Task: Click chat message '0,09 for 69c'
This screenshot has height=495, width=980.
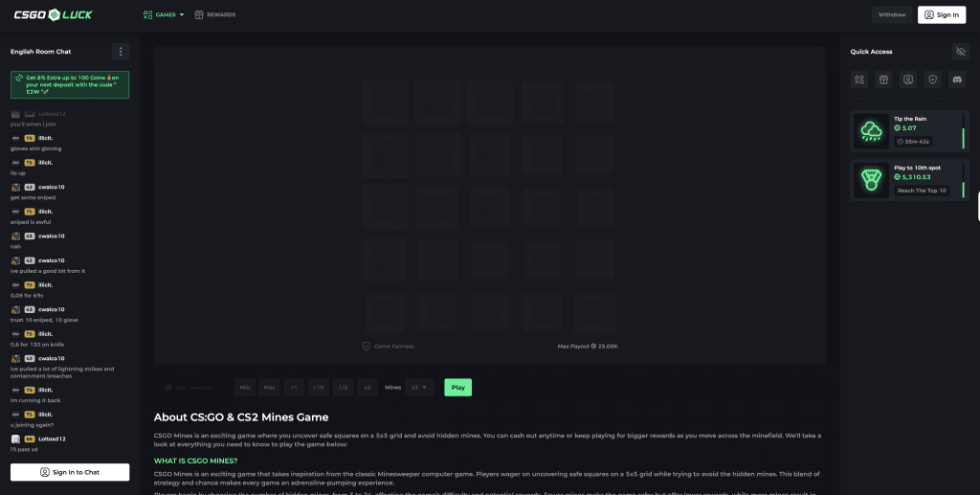Action: pos(27,295)
